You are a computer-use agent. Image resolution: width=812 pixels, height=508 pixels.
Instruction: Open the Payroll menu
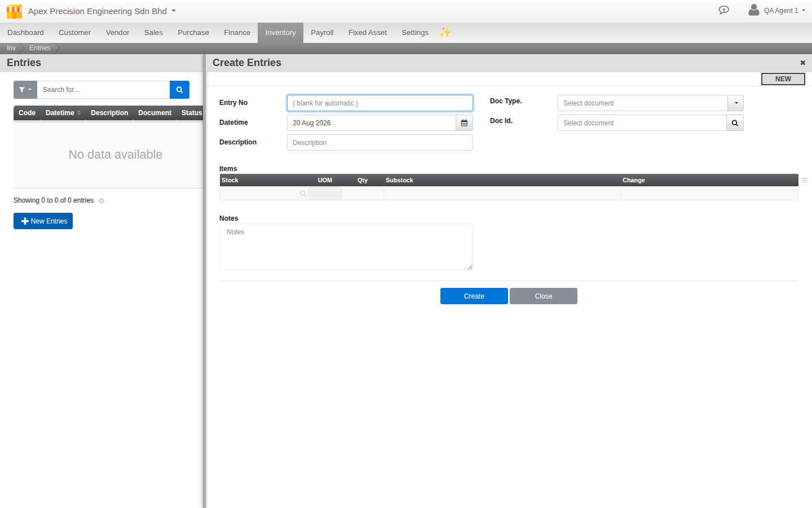322,33
